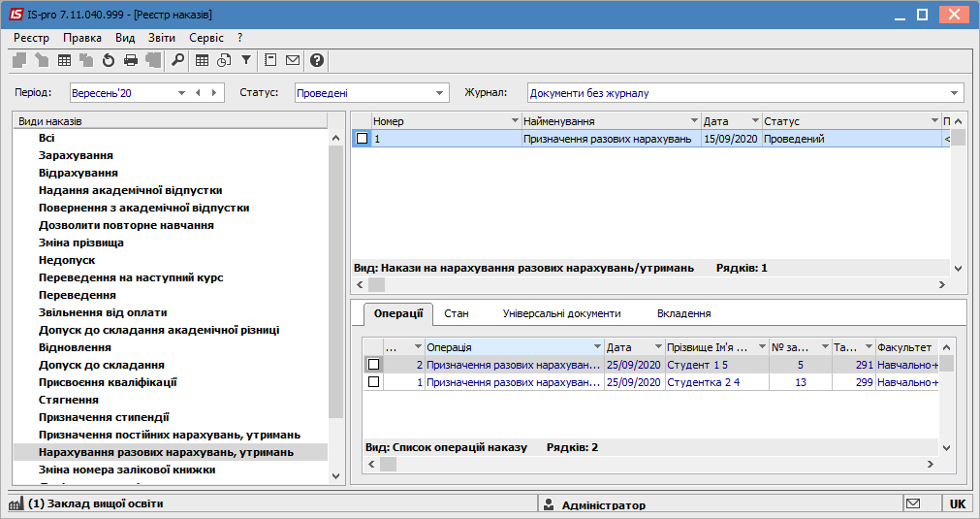Image resolution: width=980 pixels, height=519 pixels.
Task: Open the Сервіс menu
Action: pos(206,38)
